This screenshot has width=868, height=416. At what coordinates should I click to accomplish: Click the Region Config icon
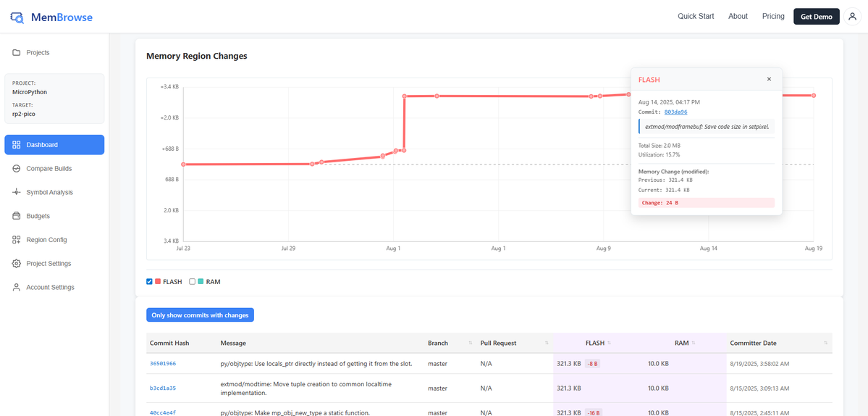(x=17, y=240)
